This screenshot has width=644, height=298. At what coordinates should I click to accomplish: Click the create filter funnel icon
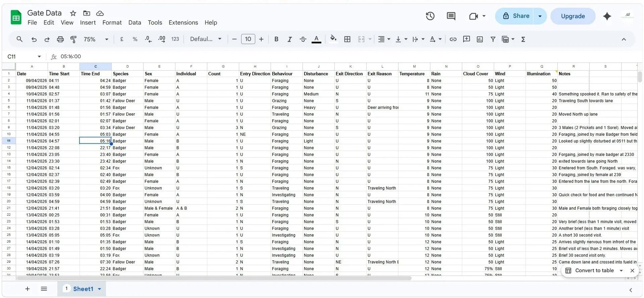[x=493, y=39]
